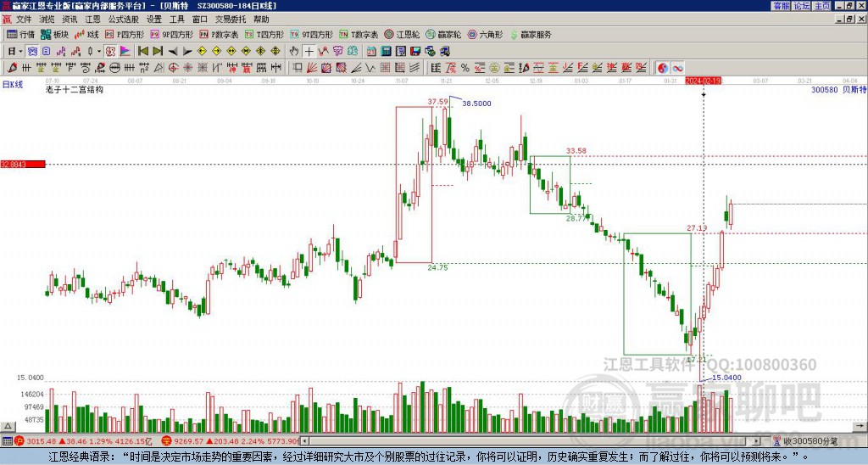Click the calendar date icon
This screenshot has width=868, height=465.
(x=371, y=52)
